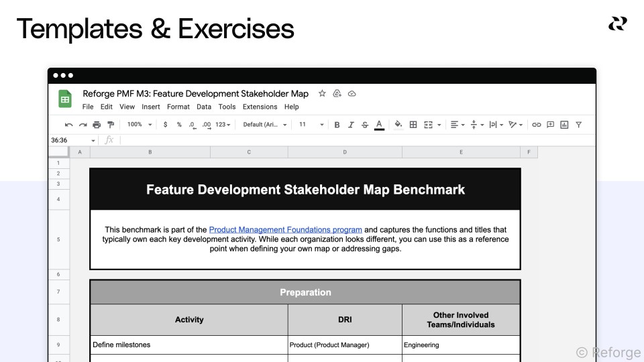Click the document title text
Screen dimensions: 644x362
(195, 94)
